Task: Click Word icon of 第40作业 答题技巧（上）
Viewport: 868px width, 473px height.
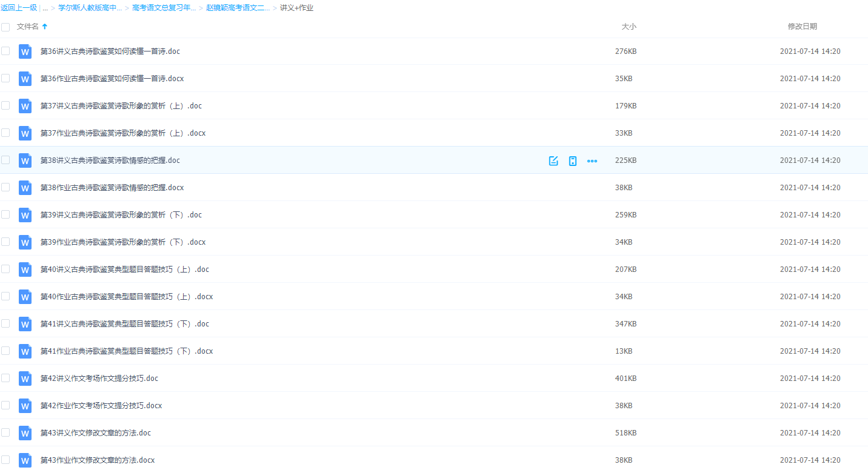Action: (x=25, y=297)
